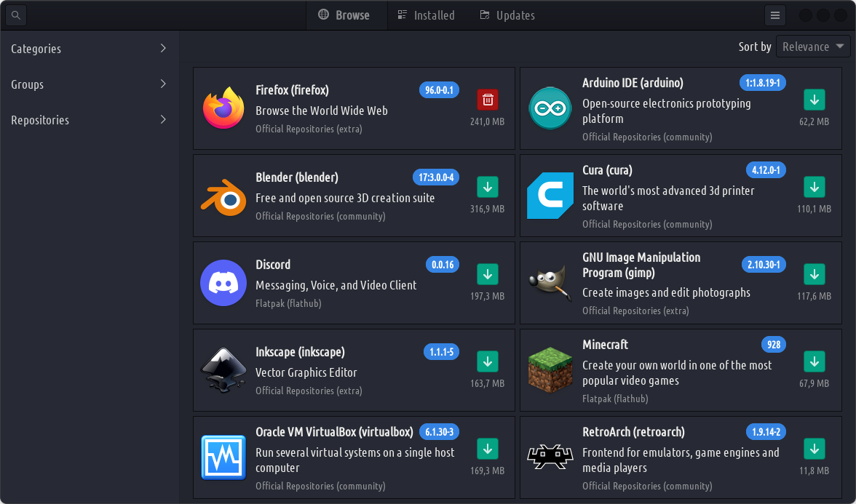Install Blender with the green download icon
Viewport: 856px width, 504px height.
pyautogui.click(x=488, y=187)
